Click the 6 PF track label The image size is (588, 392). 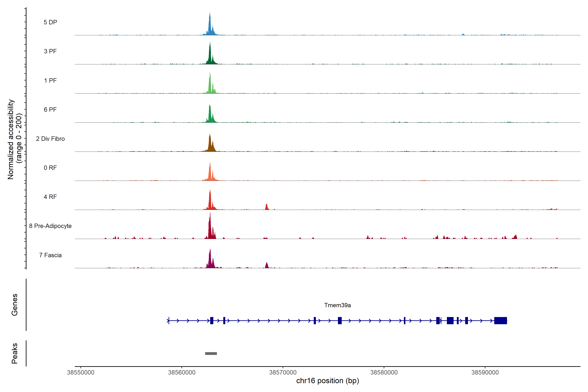50,109
